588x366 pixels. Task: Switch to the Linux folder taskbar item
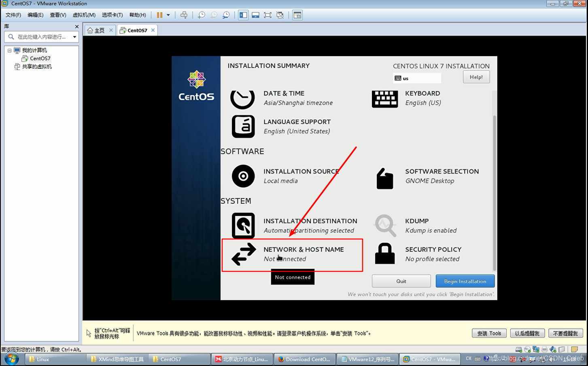pyautogui.click(x=55, y=359)
